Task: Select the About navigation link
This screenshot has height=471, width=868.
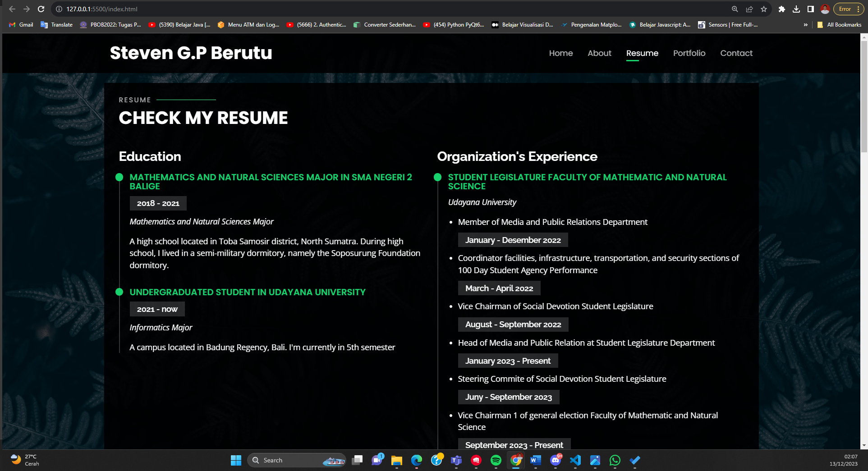Action: click(599, 53)
